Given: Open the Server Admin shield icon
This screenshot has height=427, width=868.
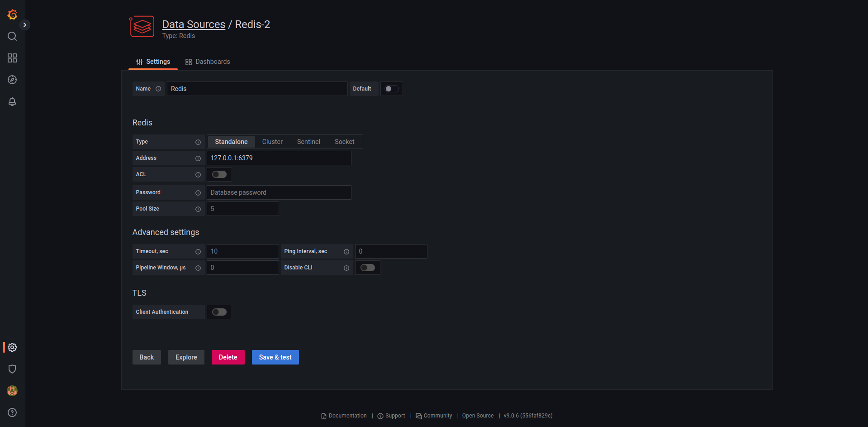Looking at the screenshot, I should coord(12,369).
